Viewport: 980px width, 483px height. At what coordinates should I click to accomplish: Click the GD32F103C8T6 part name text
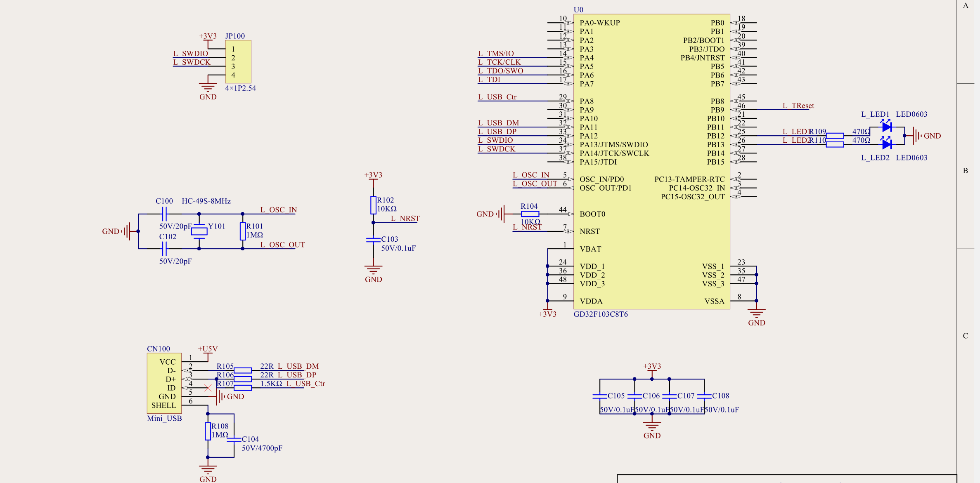tap(601, 314)
